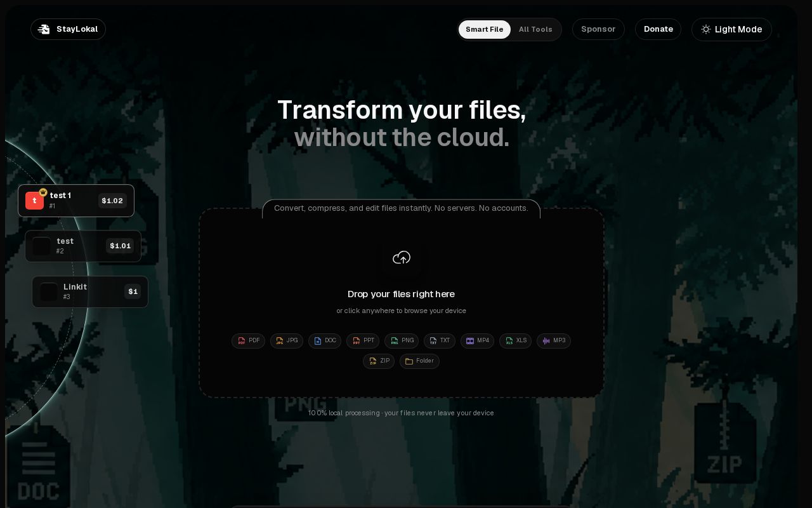This screenshot has height=508, width=812.
Task: Select the MP4 file type chip
Action: [477, 341]
